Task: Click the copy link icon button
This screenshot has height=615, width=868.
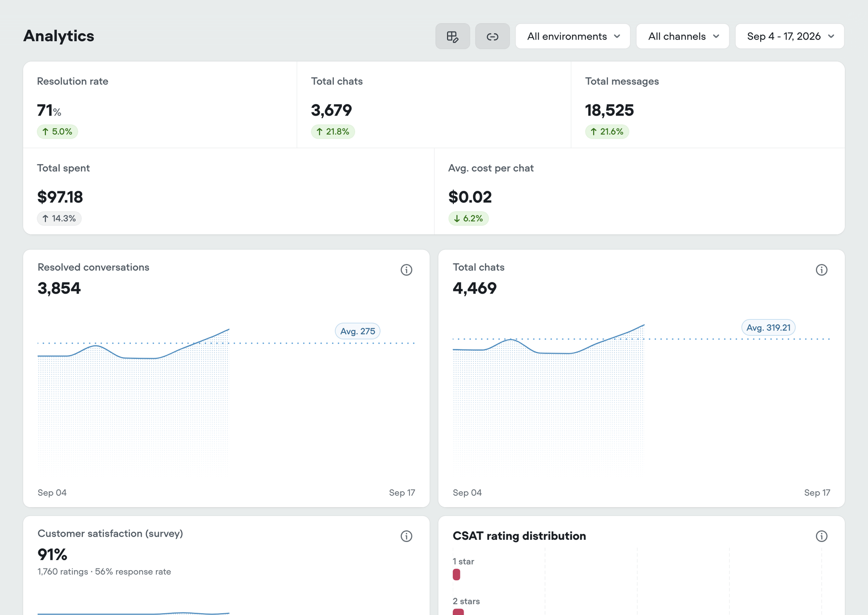Action: tap(492, 36)
